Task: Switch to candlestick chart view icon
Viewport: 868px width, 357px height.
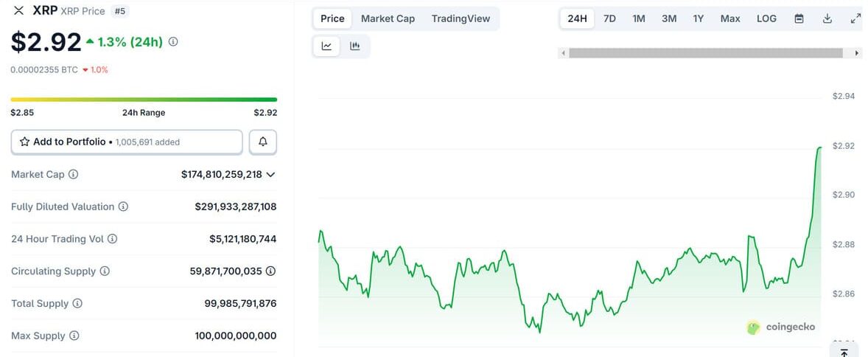Action: 355,46
